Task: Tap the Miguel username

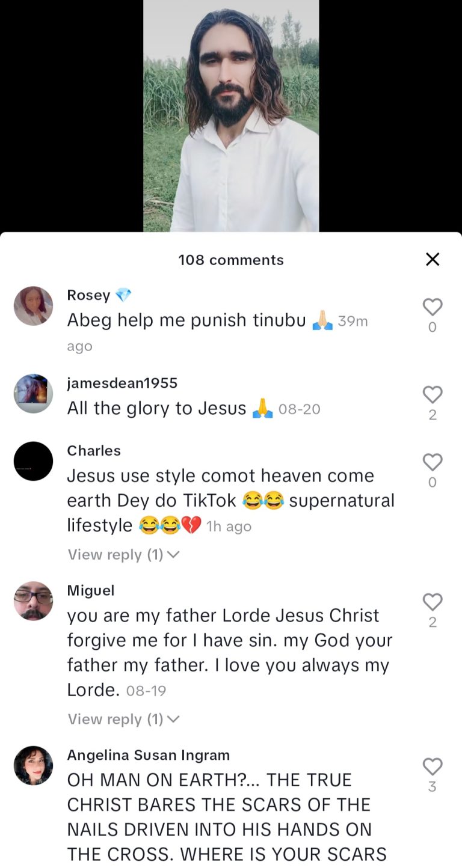Action: [x=90, y=590]
